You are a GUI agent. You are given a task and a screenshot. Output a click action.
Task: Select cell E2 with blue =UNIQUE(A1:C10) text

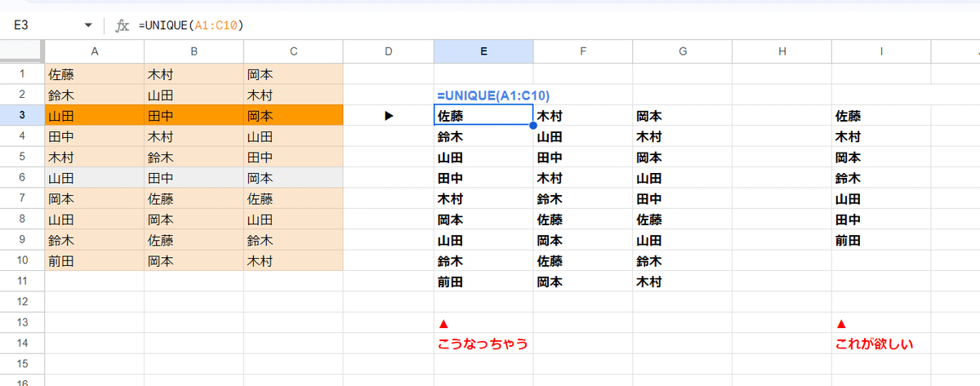point(483,95)
